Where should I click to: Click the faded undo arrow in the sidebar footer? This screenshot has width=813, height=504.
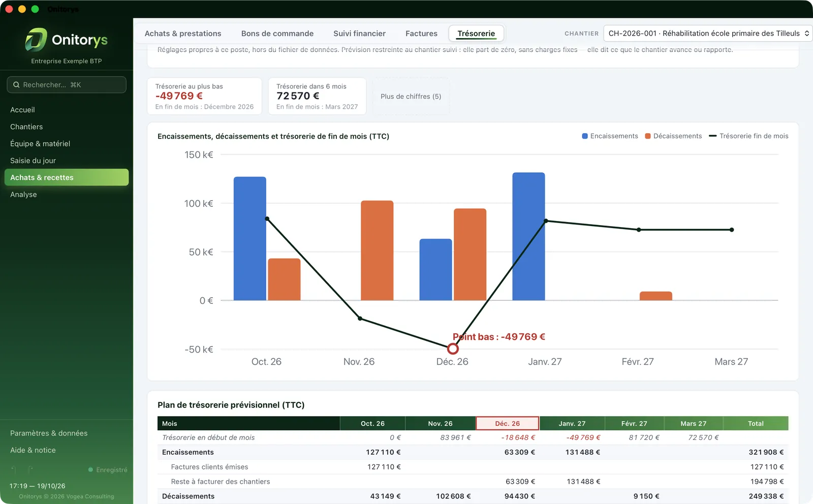pyautogui.click(x=14, y=469)
